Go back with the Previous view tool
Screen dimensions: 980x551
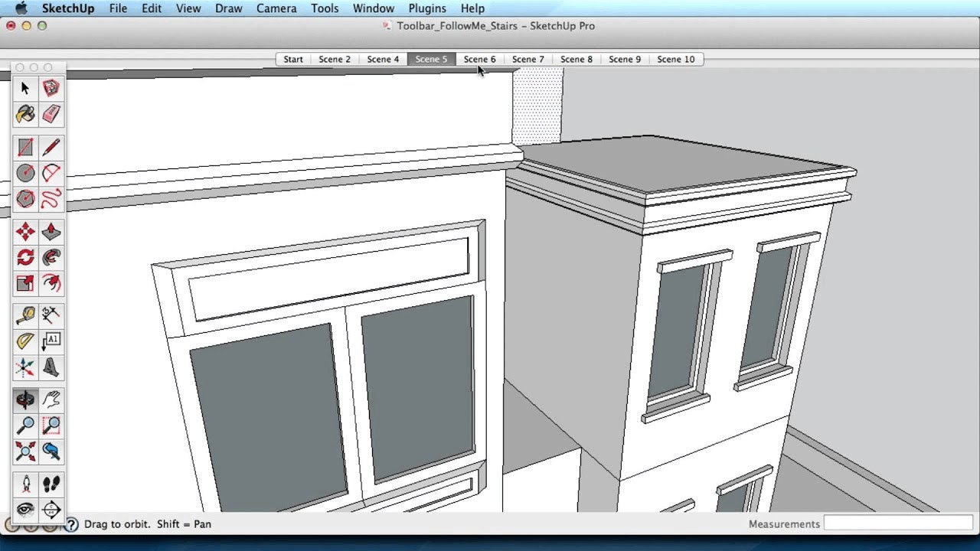point(51,452)
